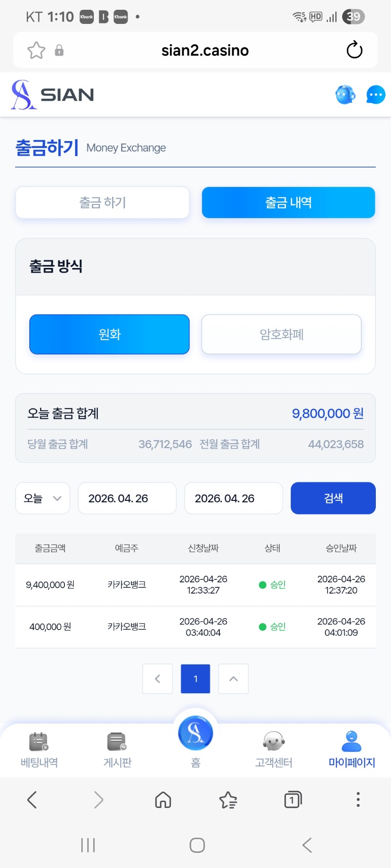Expand the 오늘 period dropdown
This screenshot has height=868, width=391.
tap(43, 498)
